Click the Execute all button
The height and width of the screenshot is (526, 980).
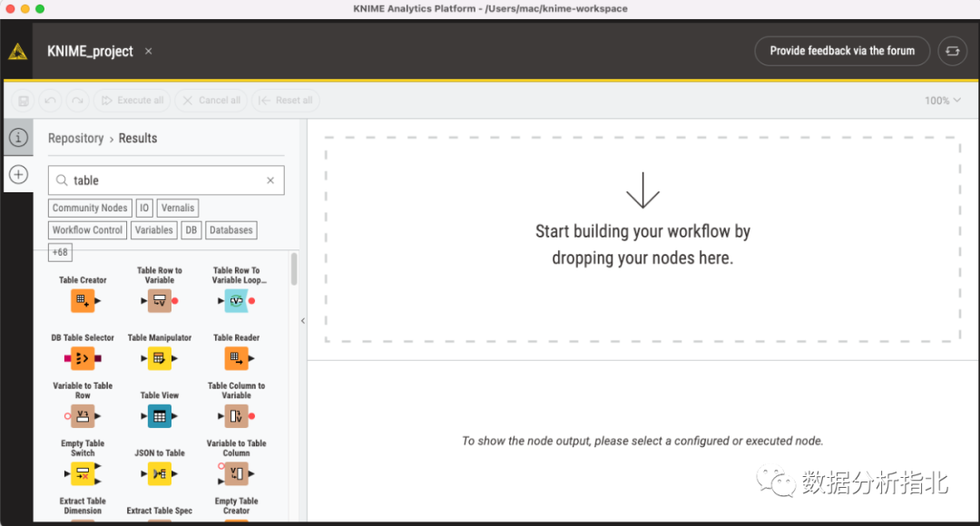coord(132,101)
